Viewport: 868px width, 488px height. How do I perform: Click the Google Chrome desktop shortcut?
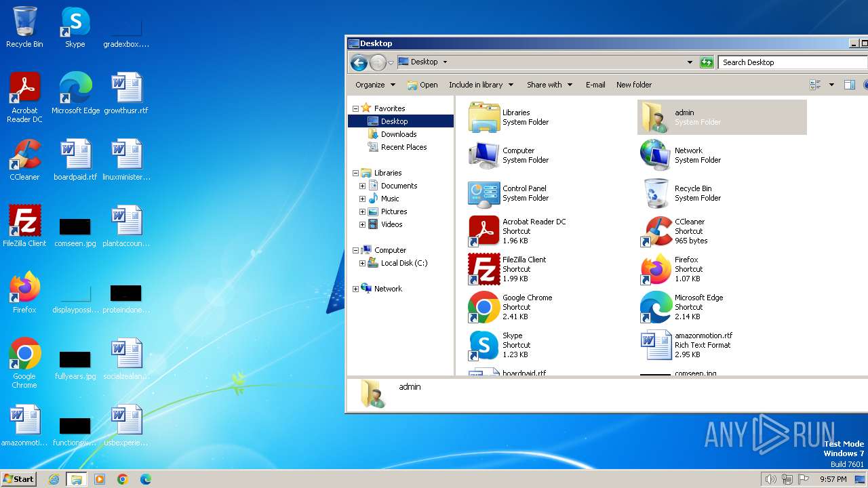pos(24,363)
